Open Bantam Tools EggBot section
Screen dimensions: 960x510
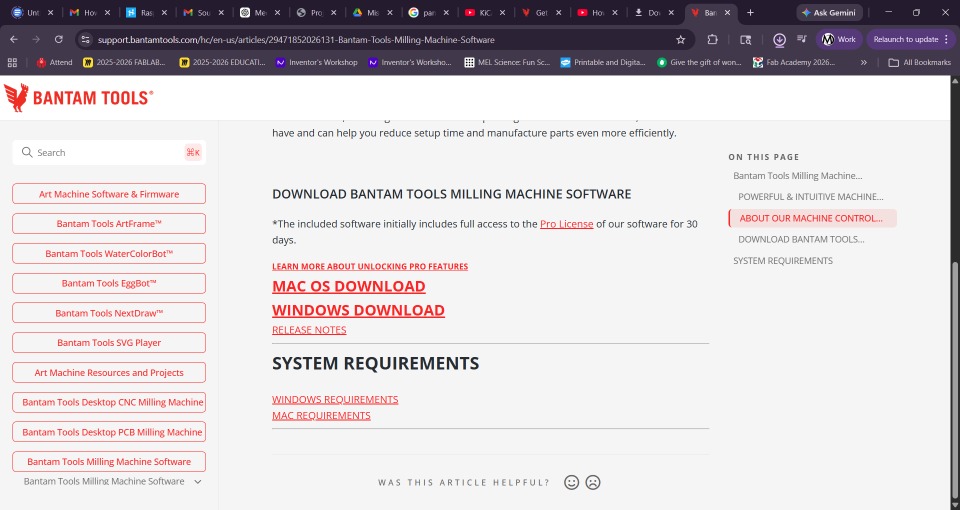[109, 283]
